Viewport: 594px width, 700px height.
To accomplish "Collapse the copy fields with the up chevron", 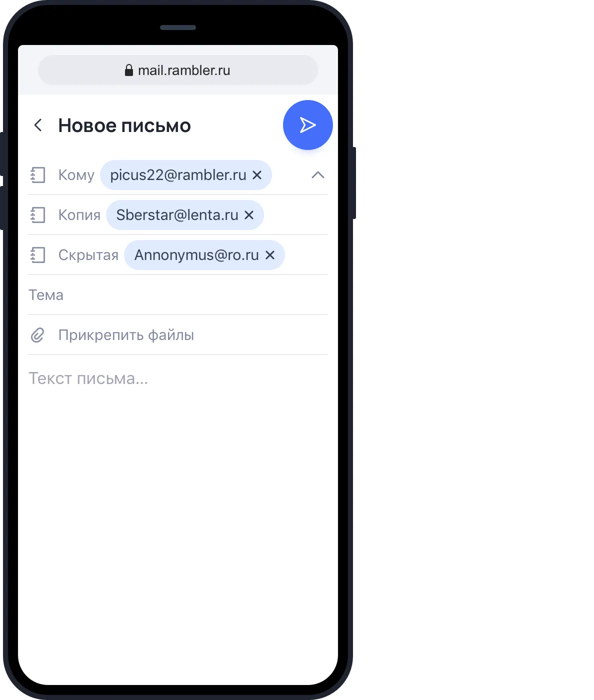I will 318,175.
